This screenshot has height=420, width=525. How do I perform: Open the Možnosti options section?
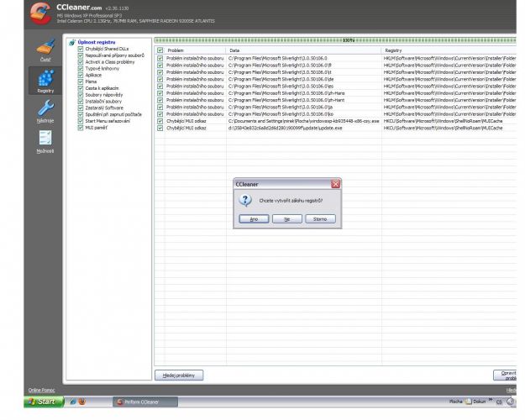(45, 141)
